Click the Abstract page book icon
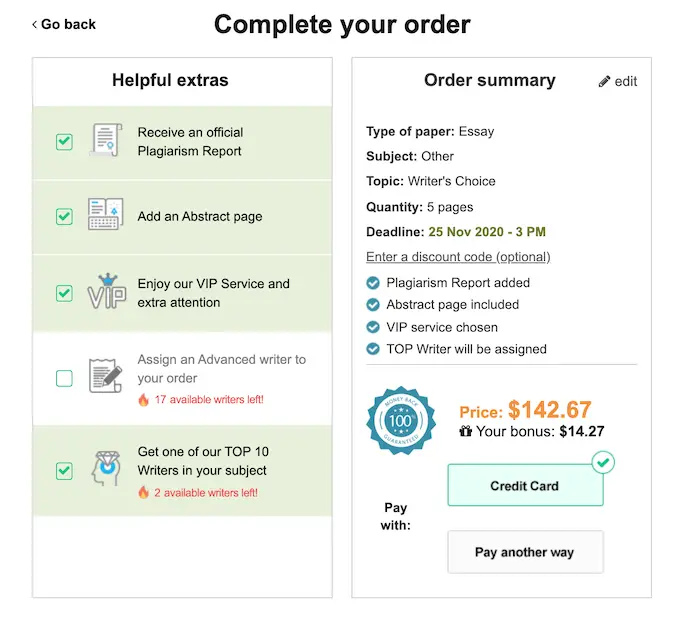 point(105,216)
